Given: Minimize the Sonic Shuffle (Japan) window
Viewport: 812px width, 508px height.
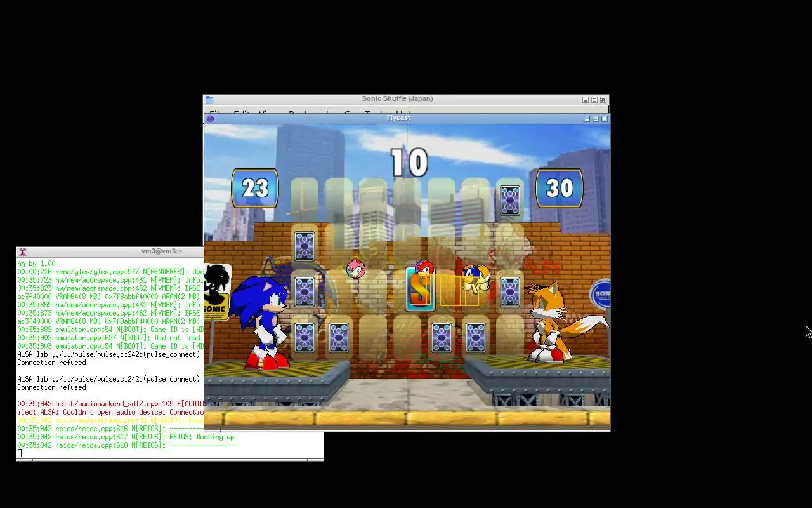Looking at the screenshot, I should pos(586,100).
